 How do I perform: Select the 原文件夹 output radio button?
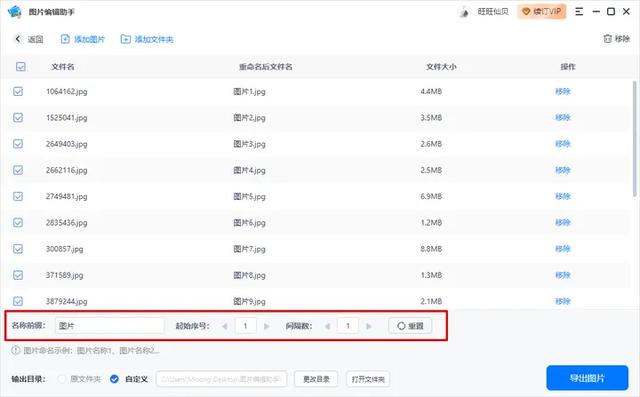coord(62,379)
